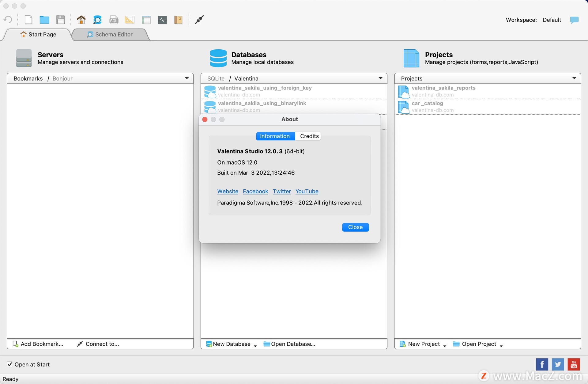Click the new document toolbar icon
588x384 pixels.
pyautogui.click(x=28, y=20)
